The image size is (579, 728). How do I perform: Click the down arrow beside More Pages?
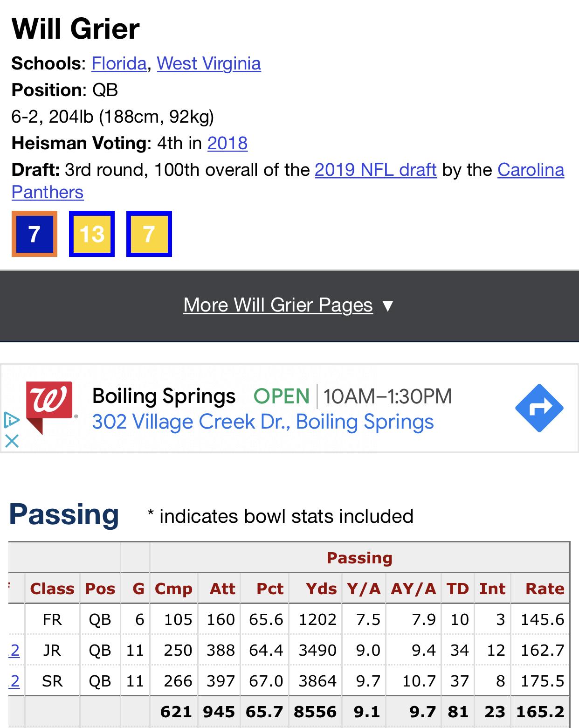pyautogui.click(x=388, y=306)
